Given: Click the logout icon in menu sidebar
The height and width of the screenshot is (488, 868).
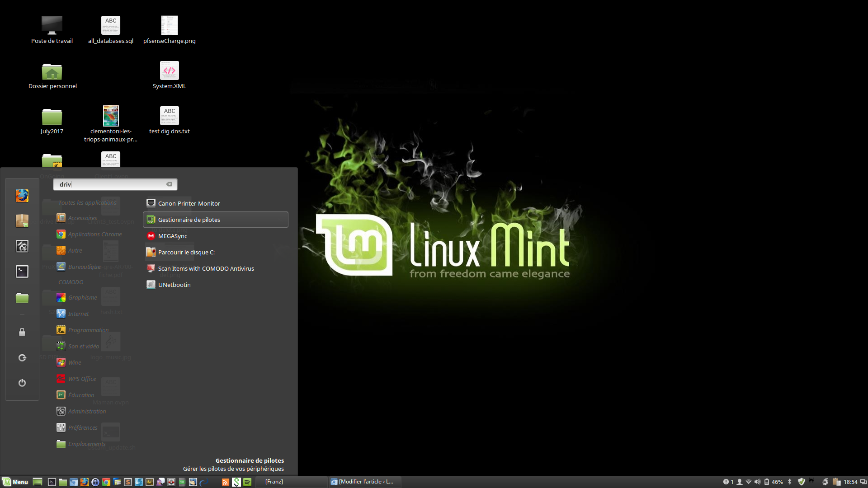Looking at the screenshot, I should pos(22,358).
